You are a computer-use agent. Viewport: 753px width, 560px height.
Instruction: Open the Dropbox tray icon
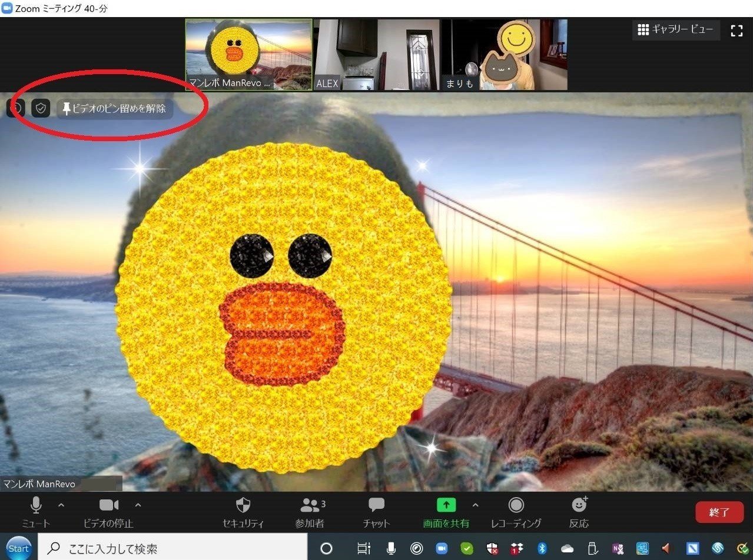517,549
